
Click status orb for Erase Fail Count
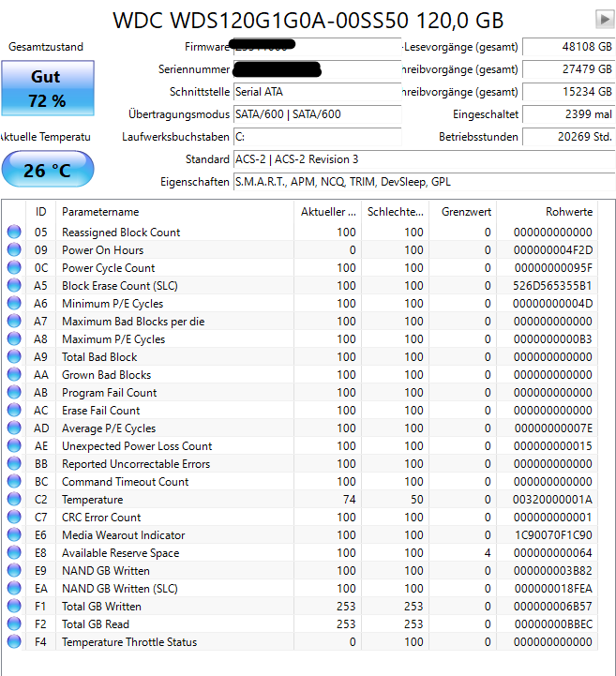tap(14, 410)
